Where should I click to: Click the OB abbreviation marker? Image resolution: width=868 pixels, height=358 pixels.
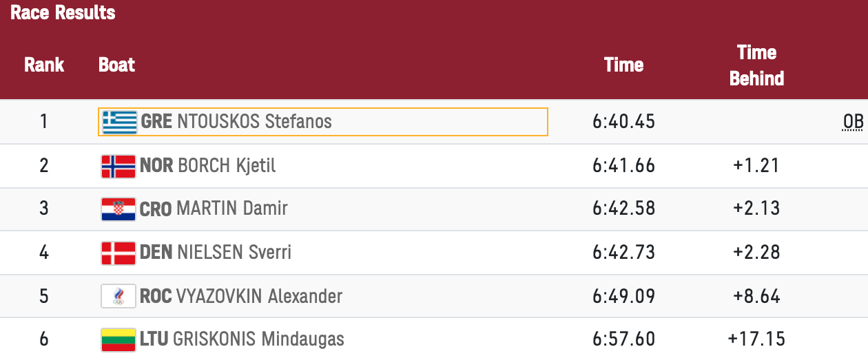click(853, 123)
